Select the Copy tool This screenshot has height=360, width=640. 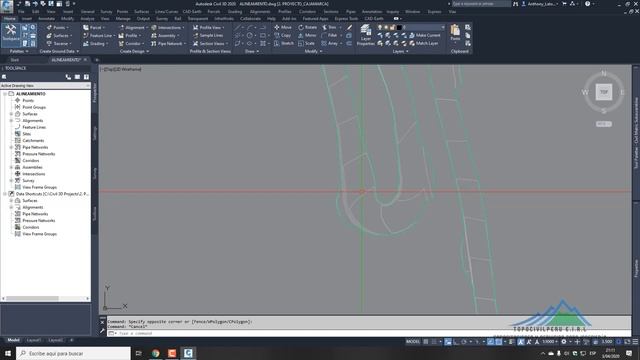(x=282, y=36)
